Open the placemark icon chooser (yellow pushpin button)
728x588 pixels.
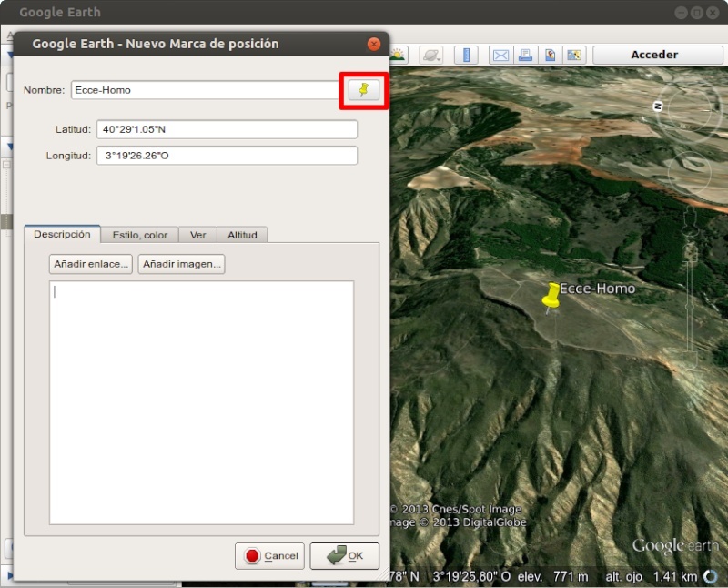click(x=364, y=90)
